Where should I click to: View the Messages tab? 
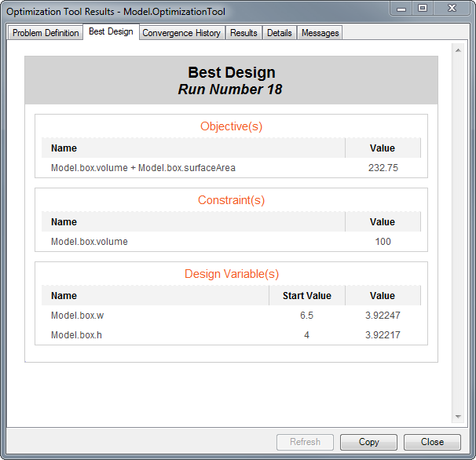[320, 33]
